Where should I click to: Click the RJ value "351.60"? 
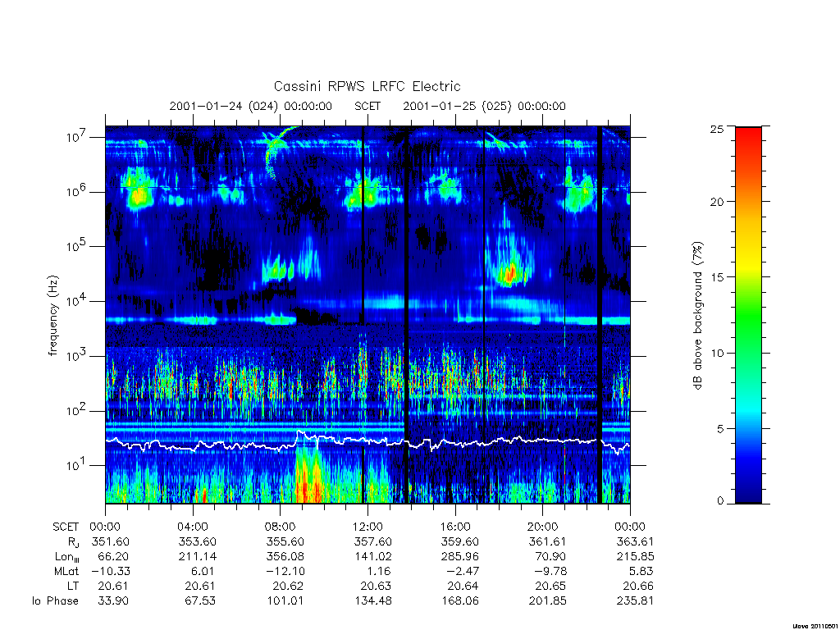click(111, 541)
